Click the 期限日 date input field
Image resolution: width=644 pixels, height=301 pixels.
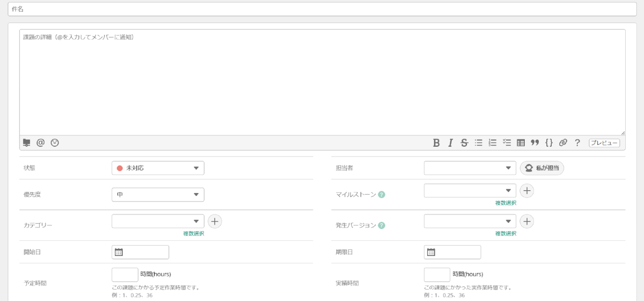tap(452, 252)
